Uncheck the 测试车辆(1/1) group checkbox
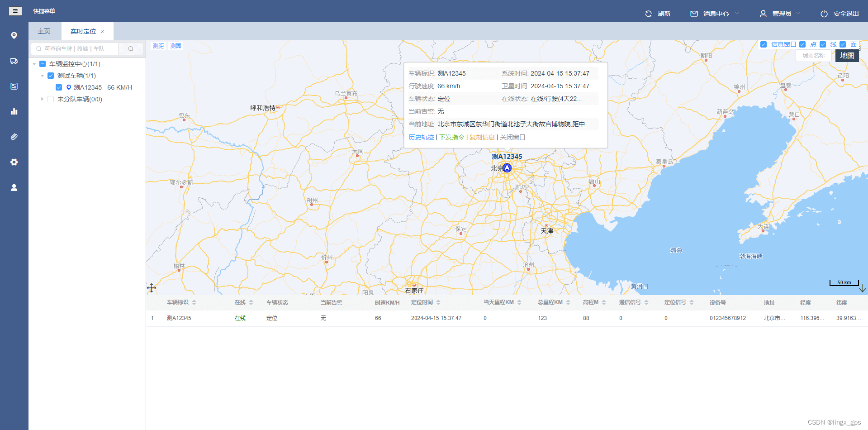Image resolution: width=868 pixels, height=430 pixels. click(x=51, y=76)
